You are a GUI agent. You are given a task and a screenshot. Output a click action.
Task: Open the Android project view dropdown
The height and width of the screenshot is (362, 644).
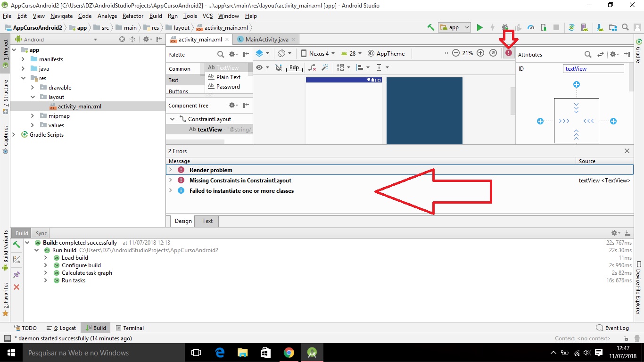click(x=57, y=40)
